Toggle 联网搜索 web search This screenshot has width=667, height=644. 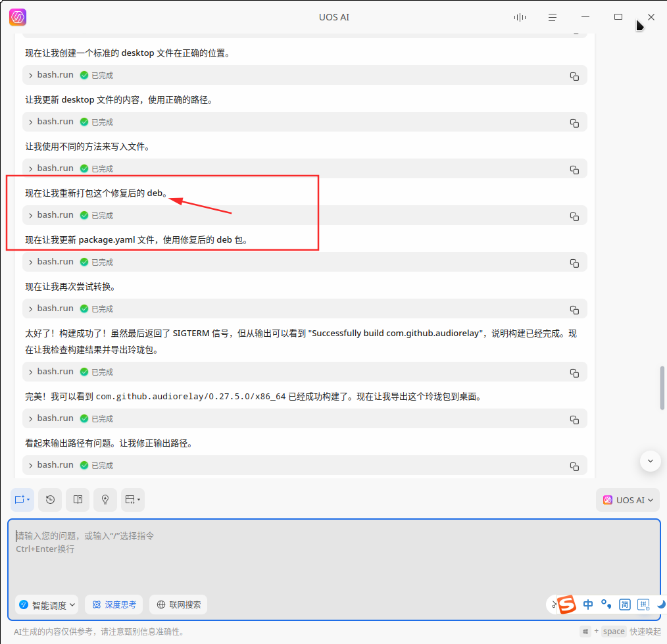click(178, 605)
